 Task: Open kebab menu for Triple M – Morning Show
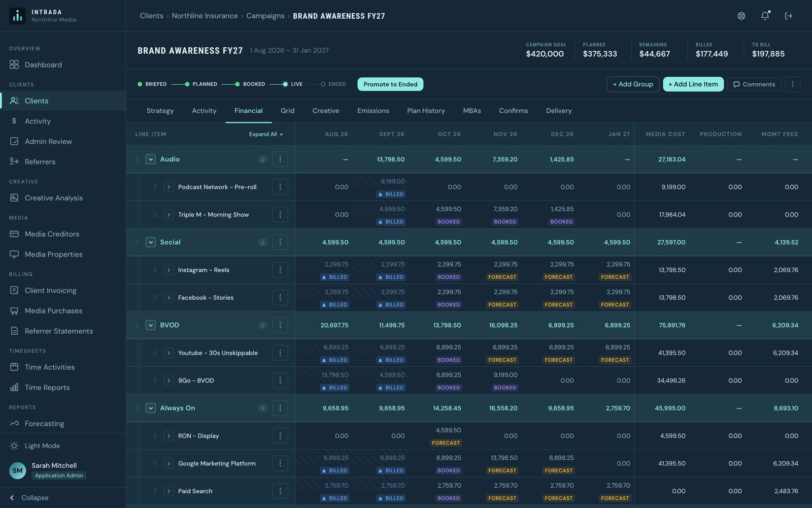tap(280, 214)
